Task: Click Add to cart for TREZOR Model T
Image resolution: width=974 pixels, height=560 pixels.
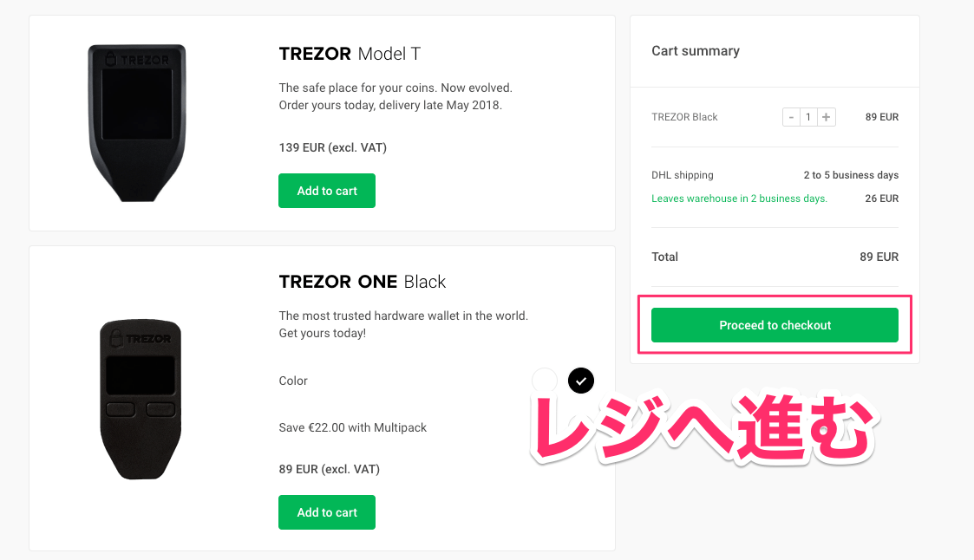Action: point(327,190)
